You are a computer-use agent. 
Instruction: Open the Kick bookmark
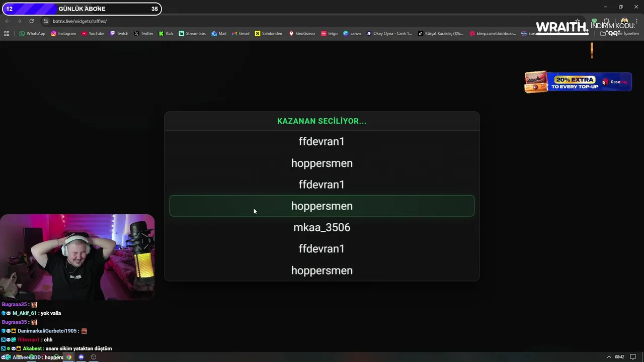click(166, 34)
